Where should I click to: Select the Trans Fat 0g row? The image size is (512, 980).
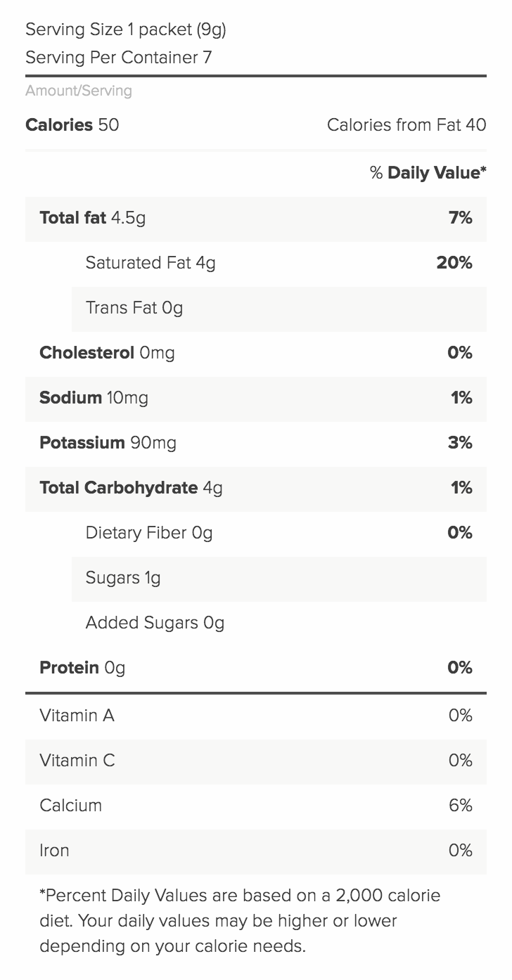(279, 308)
